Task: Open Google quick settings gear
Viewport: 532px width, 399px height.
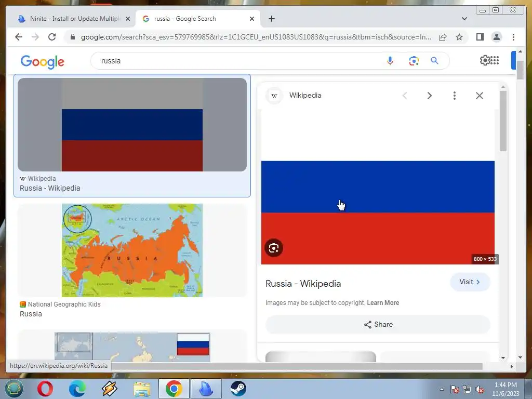Action: 485,60
